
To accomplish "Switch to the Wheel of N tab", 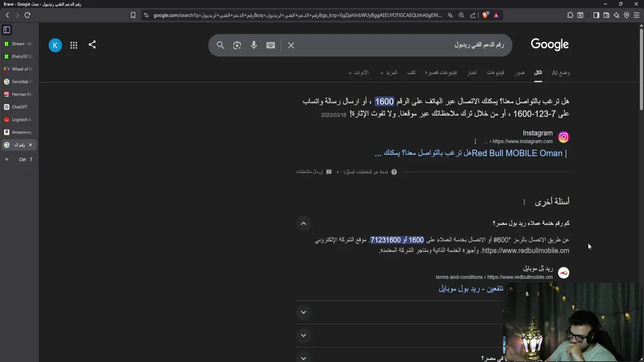I will (x=19, y=69).
